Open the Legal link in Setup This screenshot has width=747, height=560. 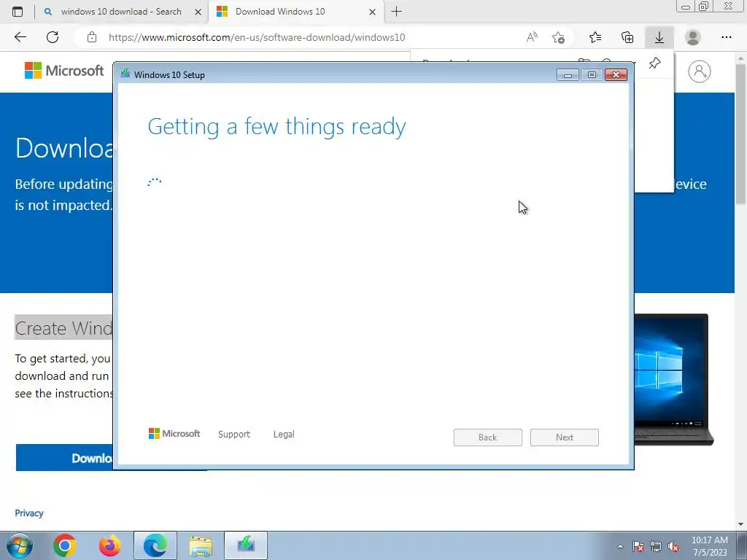284,435
